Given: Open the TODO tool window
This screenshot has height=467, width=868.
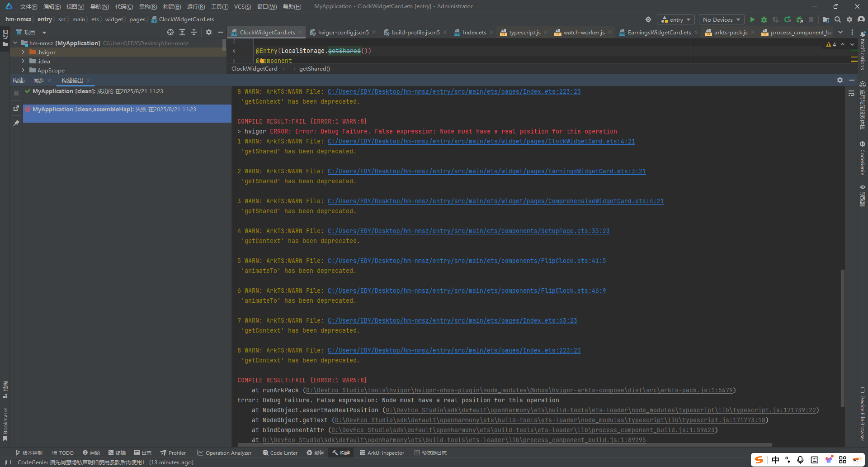Looking at the screenshot, I should pyautogui.click(x=63, y=453).
